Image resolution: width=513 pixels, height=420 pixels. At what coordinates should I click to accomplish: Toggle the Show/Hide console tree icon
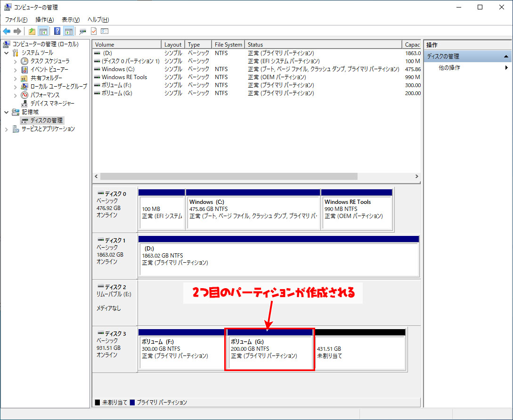(x=43, y=32)
